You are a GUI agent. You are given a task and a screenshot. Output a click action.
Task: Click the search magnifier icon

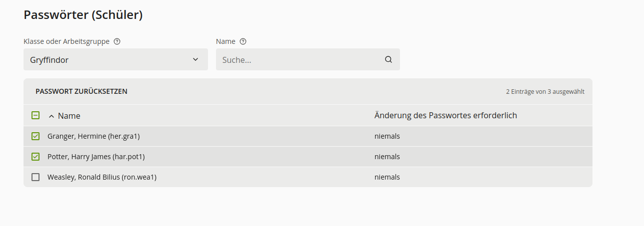click(388, 60)
